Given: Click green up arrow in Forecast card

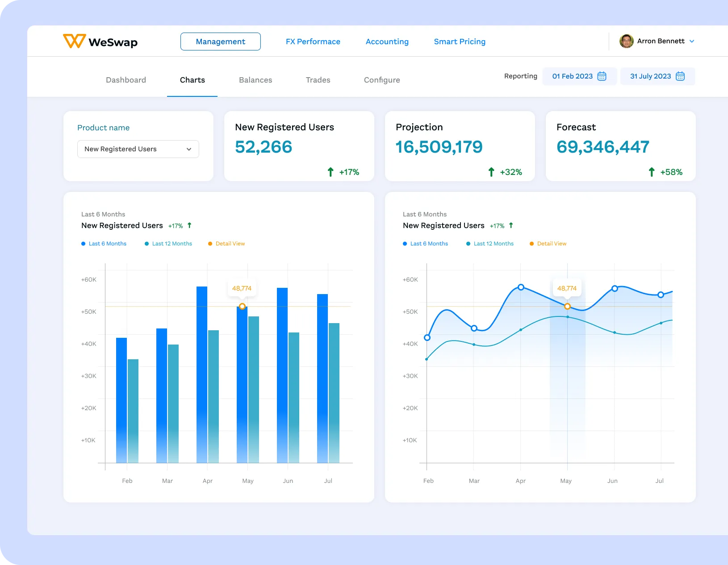Looking at the screenshot, I should click(652, 172).
